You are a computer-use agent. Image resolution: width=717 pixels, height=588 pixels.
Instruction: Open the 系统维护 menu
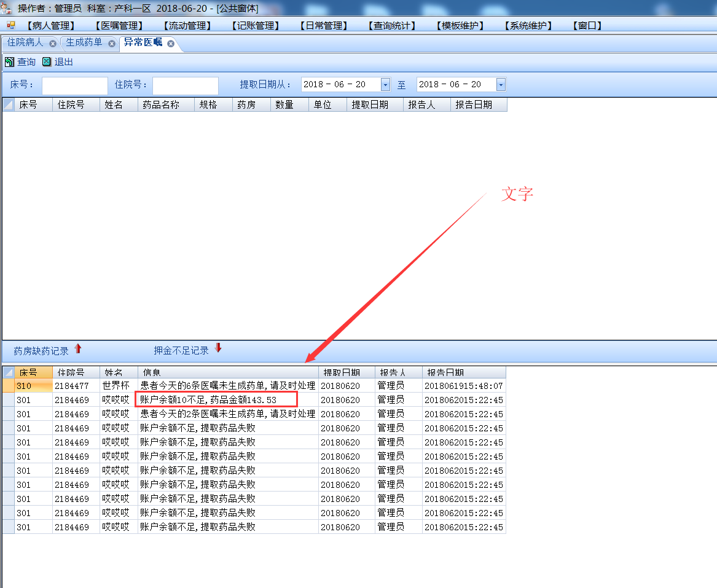[528, 26]
